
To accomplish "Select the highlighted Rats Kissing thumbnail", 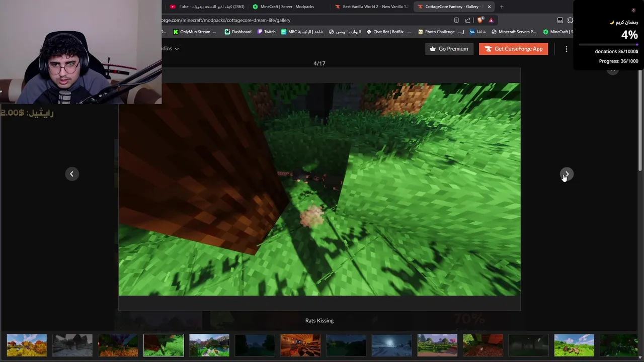I will pos(164,345).
